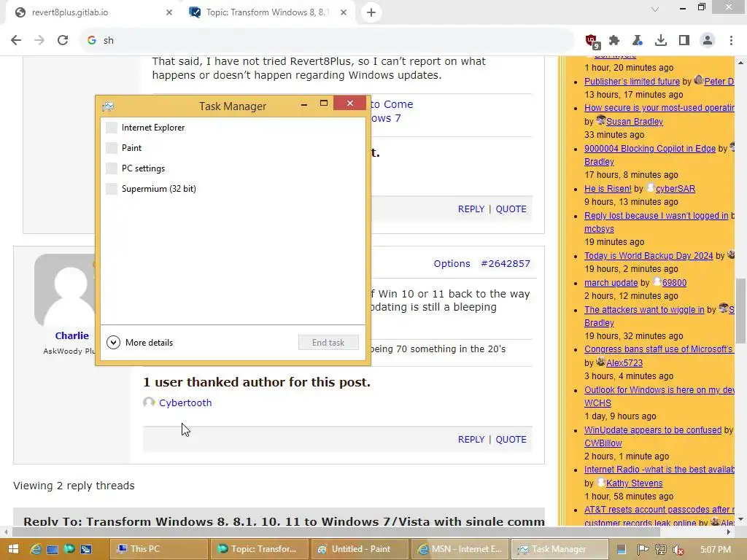Click the vertical page scrollbar thumb
The width and height of the screenshot is (747, 560).
[740, 311]
